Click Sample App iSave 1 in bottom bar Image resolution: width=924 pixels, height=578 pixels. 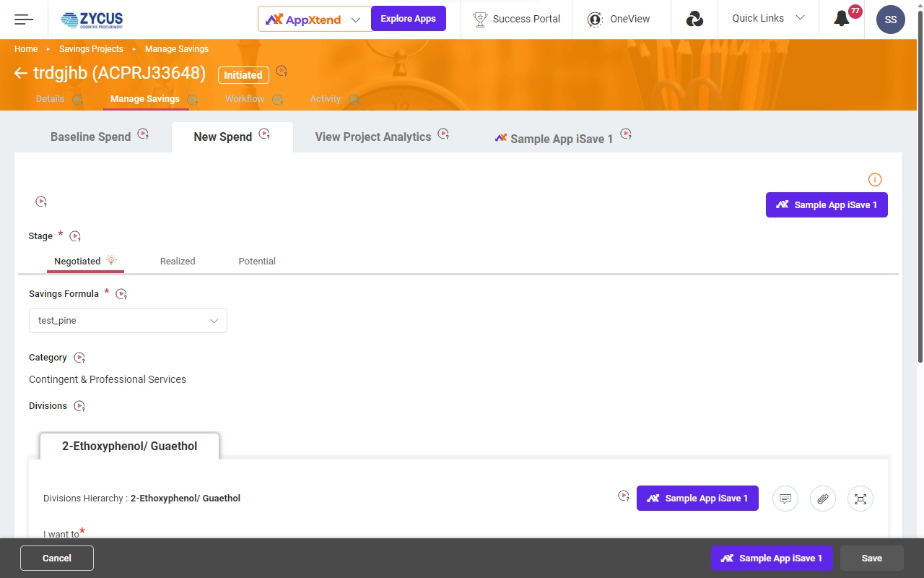[x=772, y=558]
